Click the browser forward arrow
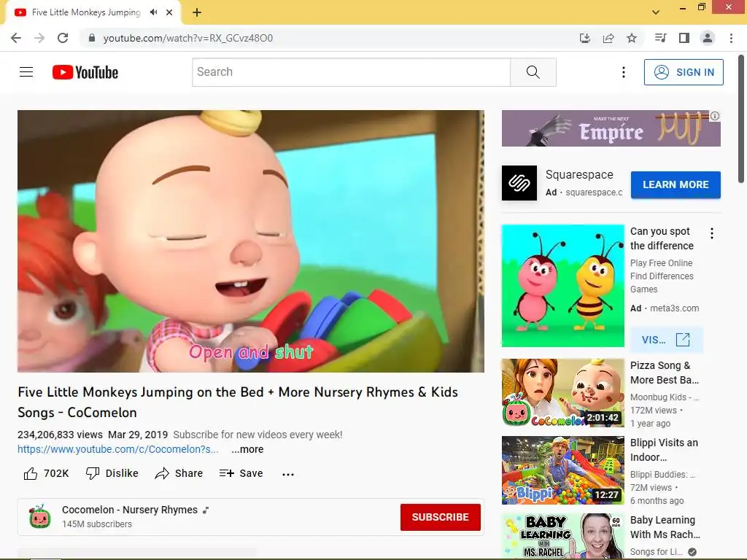This screenshot has width=747, height=560. click(39, 38)
